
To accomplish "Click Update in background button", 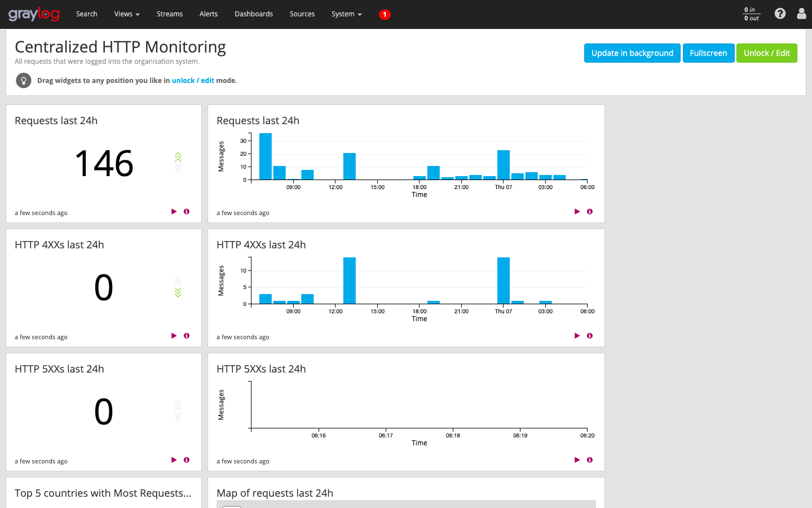I will click(x=632, y=53).
